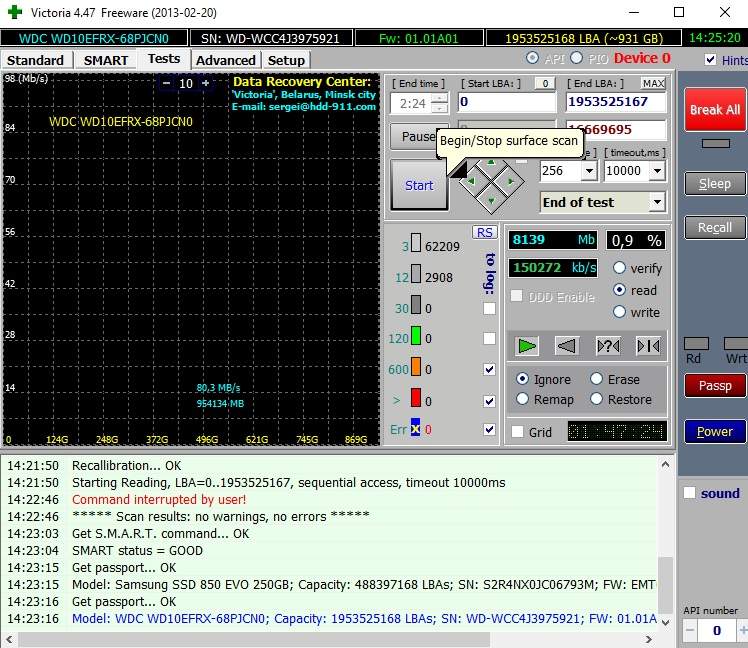Click the Rd indicator lamp
The height and width of the screenshot is (648, 748).
pos(696,344)
